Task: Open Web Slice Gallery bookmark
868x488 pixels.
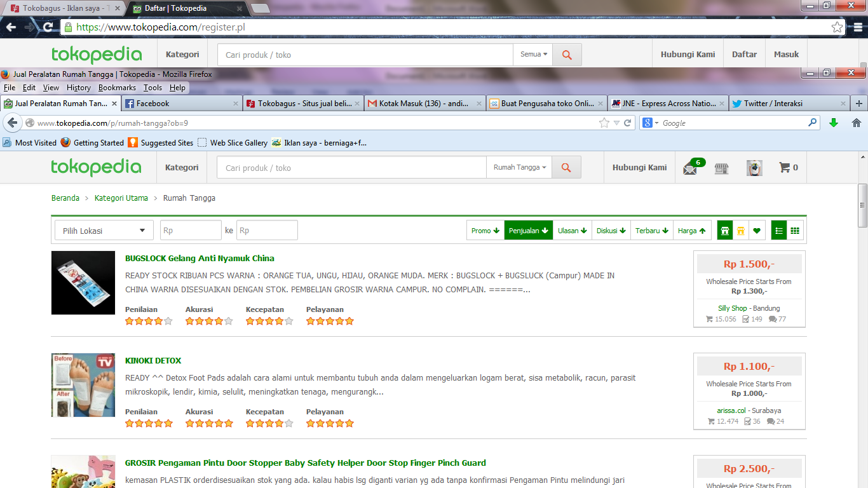Action: pyautogui.click(x=233, y=142)
